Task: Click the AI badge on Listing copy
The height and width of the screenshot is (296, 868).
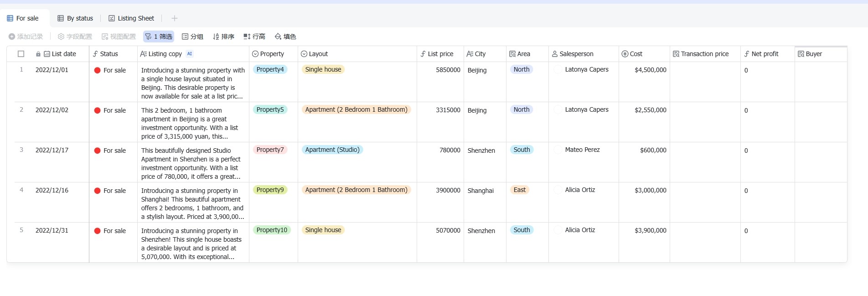Action: [x=190, y=54]
